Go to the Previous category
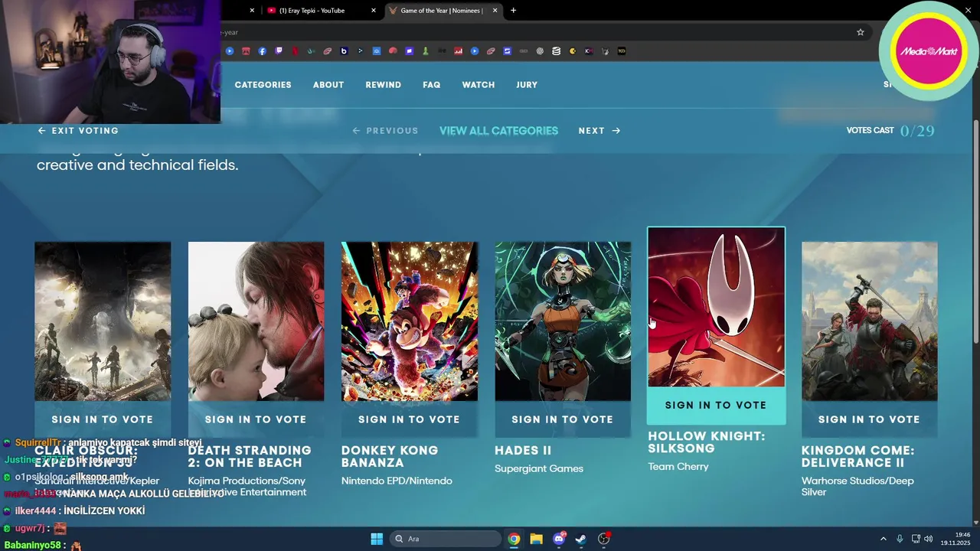 385,131
